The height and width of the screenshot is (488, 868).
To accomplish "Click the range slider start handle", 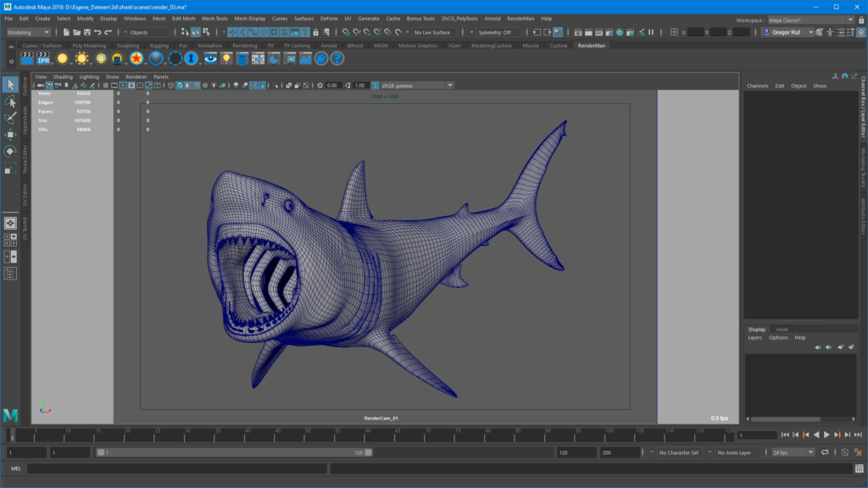I will click(101, 452).
